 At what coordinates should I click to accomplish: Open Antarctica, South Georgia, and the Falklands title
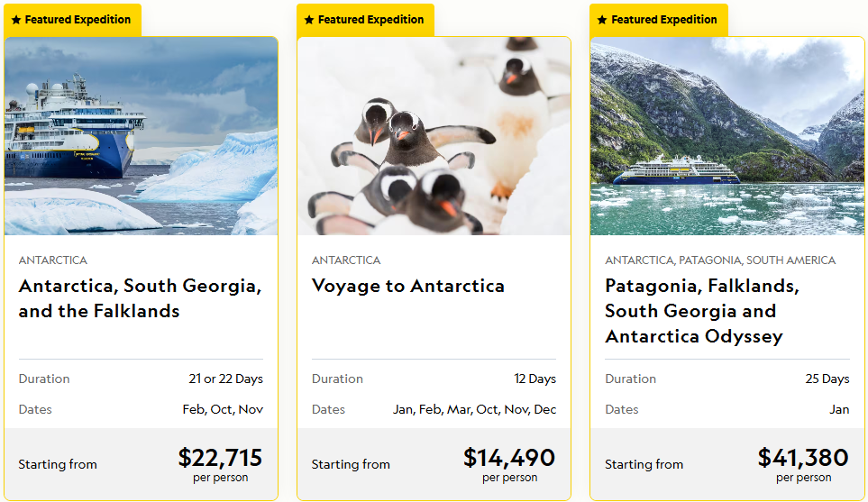[x=140, y=298]
